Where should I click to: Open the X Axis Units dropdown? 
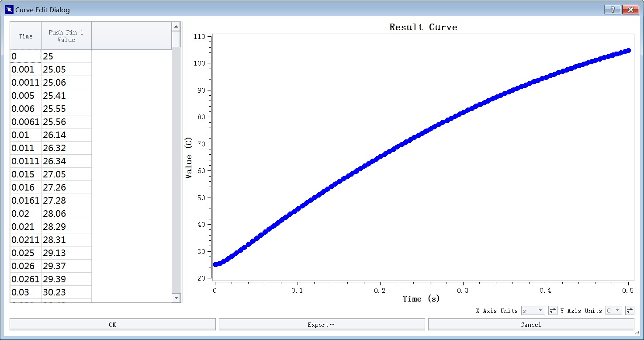533,310
